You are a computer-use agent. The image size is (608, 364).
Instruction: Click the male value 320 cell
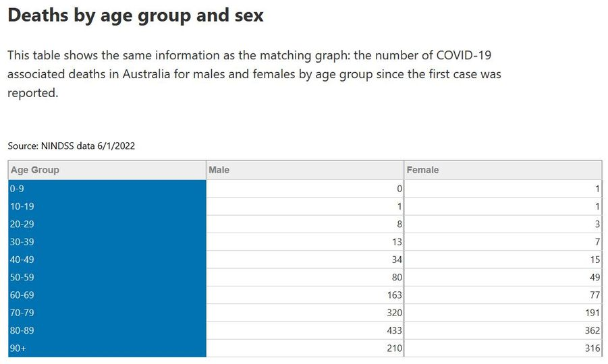pyautogui.click(x=305, y=313)
